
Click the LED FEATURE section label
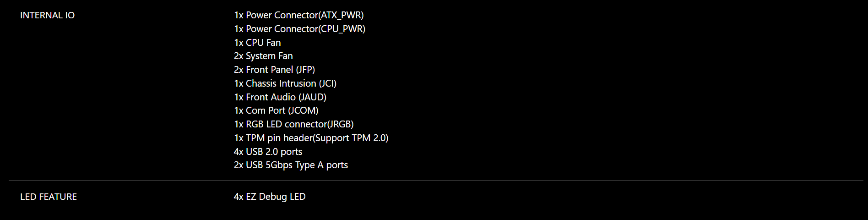(x=49, y=197)
